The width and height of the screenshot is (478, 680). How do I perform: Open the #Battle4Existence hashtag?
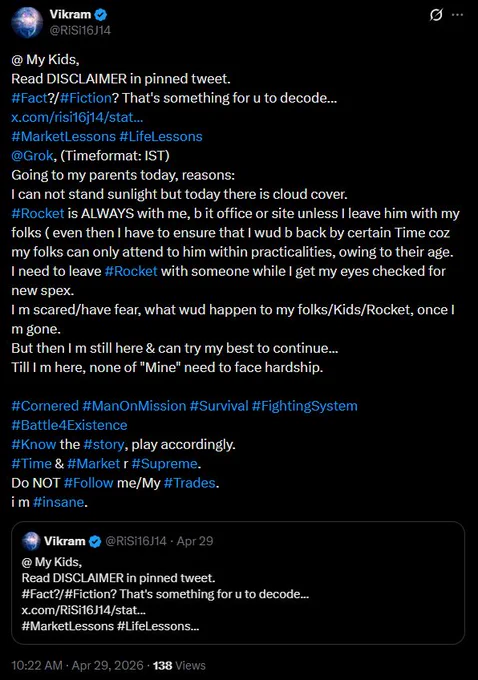click(x=69, y=425)
